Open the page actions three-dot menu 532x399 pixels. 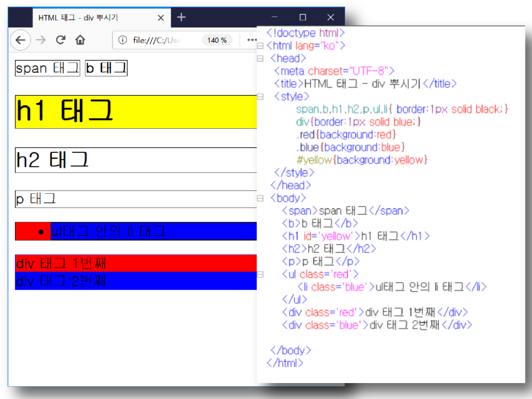click(252, 40)
